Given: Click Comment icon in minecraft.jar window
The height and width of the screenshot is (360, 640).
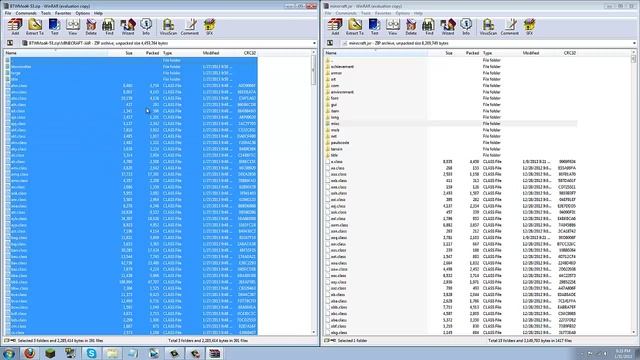Looking at the screenshot, I should [510, 27].
